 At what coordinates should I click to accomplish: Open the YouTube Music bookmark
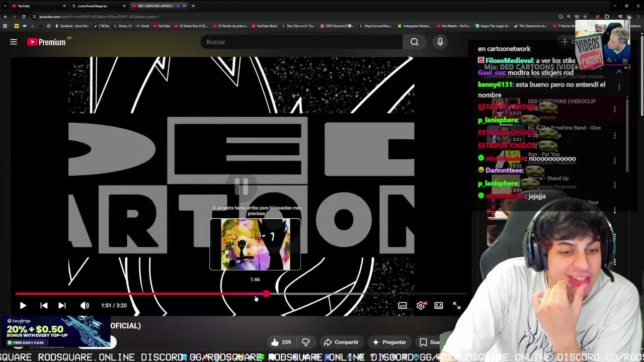[x=265, y=26]
